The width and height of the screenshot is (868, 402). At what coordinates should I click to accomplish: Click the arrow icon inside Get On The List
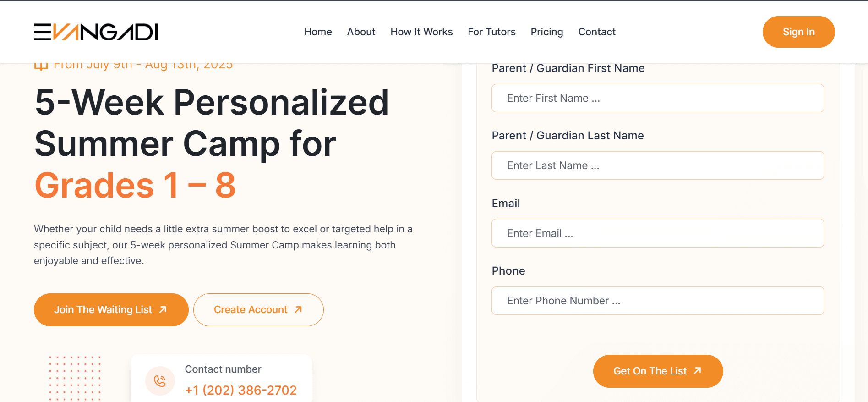(697, 371)
